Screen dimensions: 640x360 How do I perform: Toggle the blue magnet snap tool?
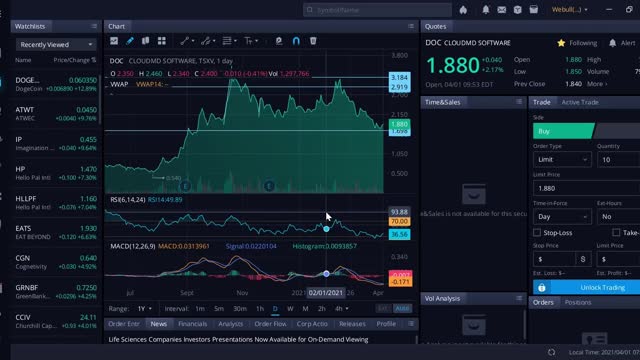296,41
